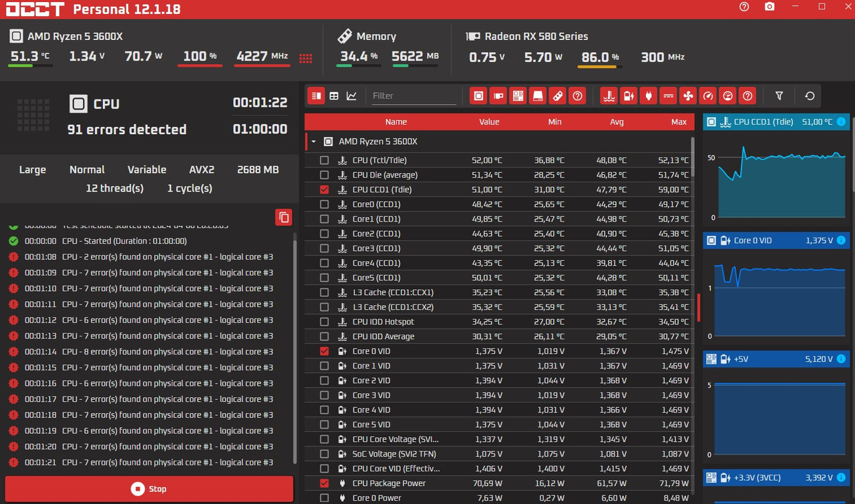Toggle the clock speed gauge filter
Image resolution: width=855 pixels, height=504 pixels.
pos(708,96)
